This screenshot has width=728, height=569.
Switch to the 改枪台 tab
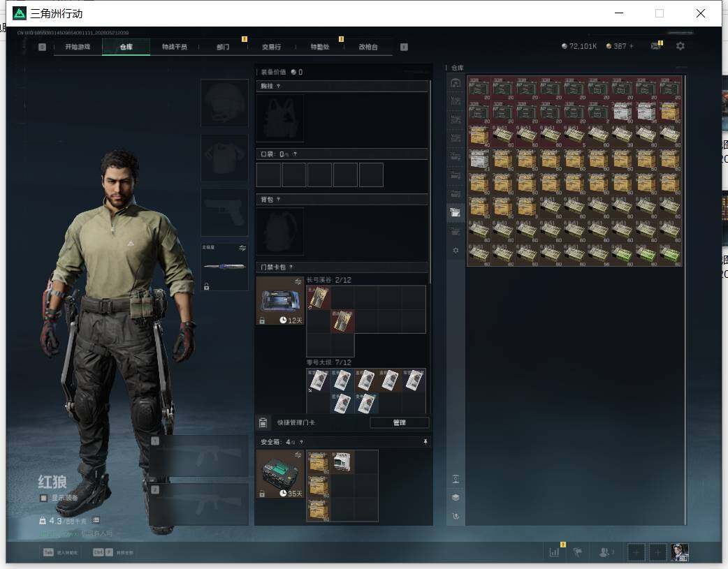[367, 47]
